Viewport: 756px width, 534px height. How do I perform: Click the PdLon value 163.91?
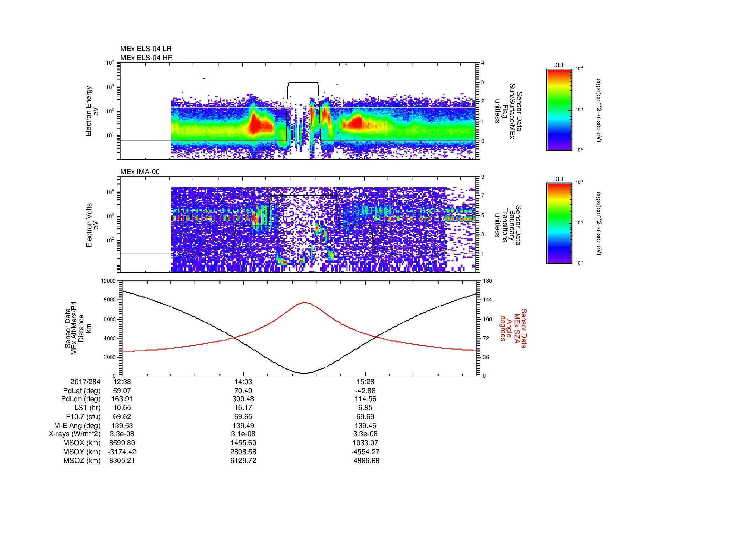click(122, 399)
